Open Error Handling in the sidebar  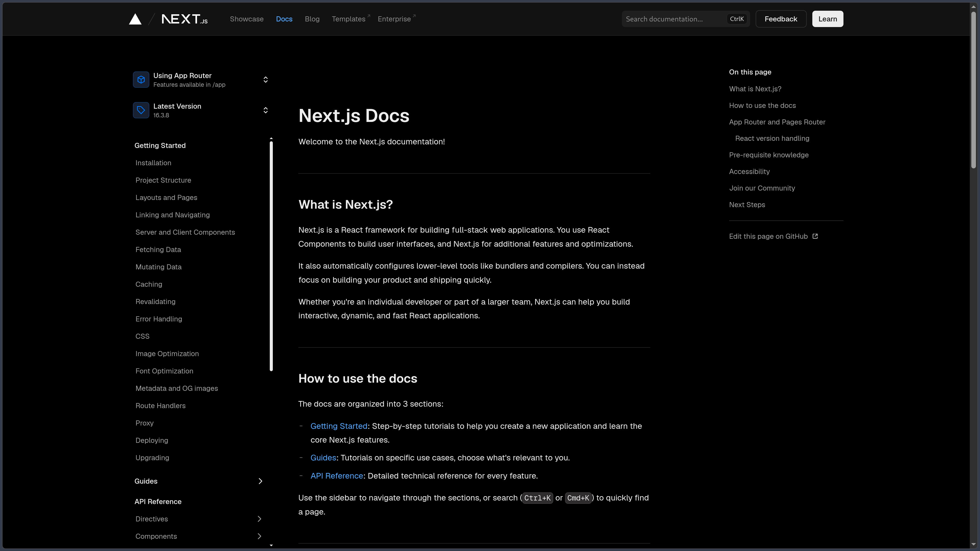(x=159, y=319)
